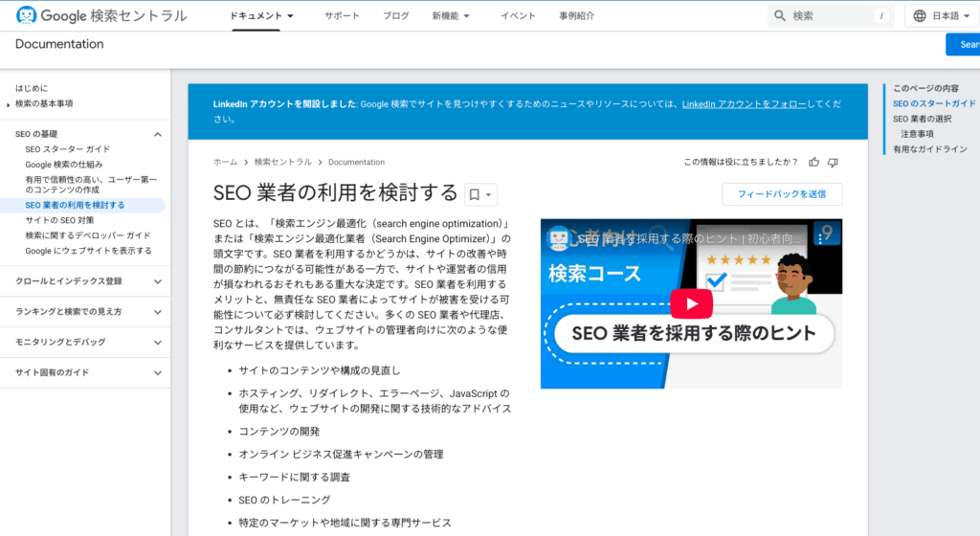The height and width of the screenshot is (536, 980).
Task: Click the フィードバックを送信 button
Action: tap(782, 194)
